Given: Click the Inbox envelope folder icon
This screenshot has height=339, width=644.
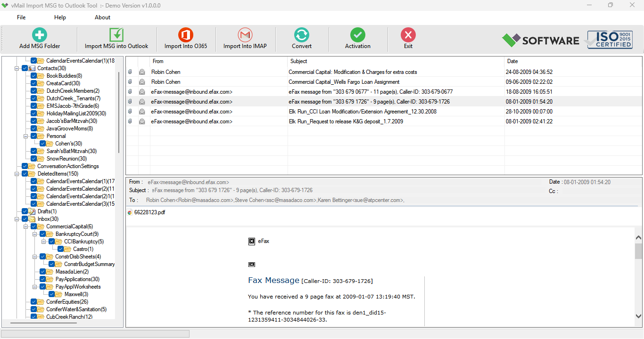Looking at the screenshot, I should point(32,219).
